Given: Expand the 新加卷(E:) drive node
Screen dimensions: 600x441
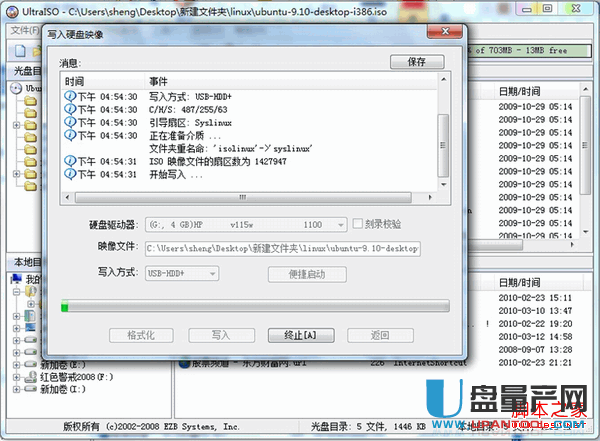Looking at the screenshot, I should point(16,365).
